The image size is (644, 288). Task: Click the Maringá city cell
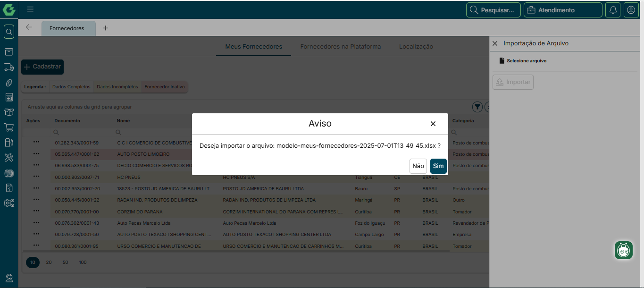click(x=364, y=200)
